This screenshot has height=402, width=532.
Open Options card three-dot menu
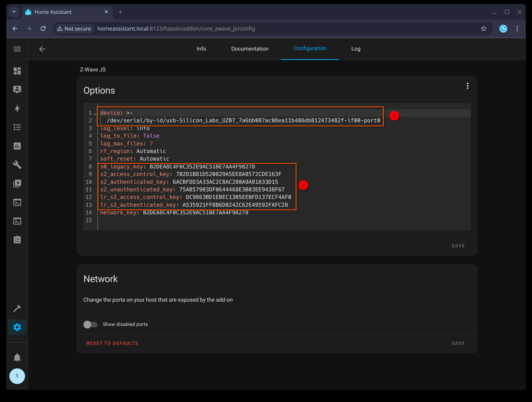tap(468, 86)
